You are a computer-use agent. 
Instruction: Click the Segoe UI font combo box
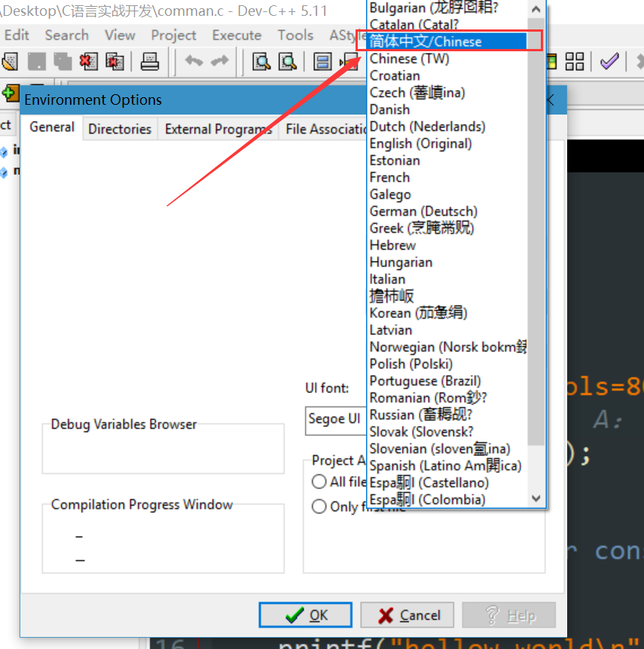pyautogui.click(x=336, y=421)
